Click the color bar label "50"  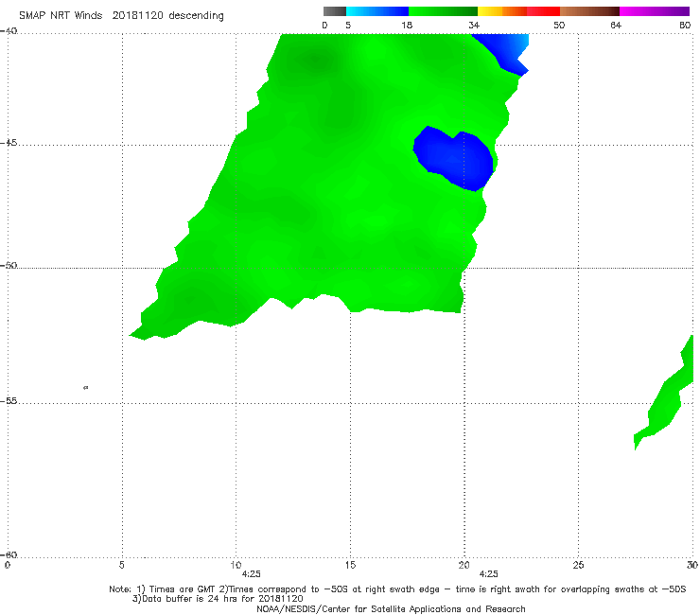tap(559, 26)
